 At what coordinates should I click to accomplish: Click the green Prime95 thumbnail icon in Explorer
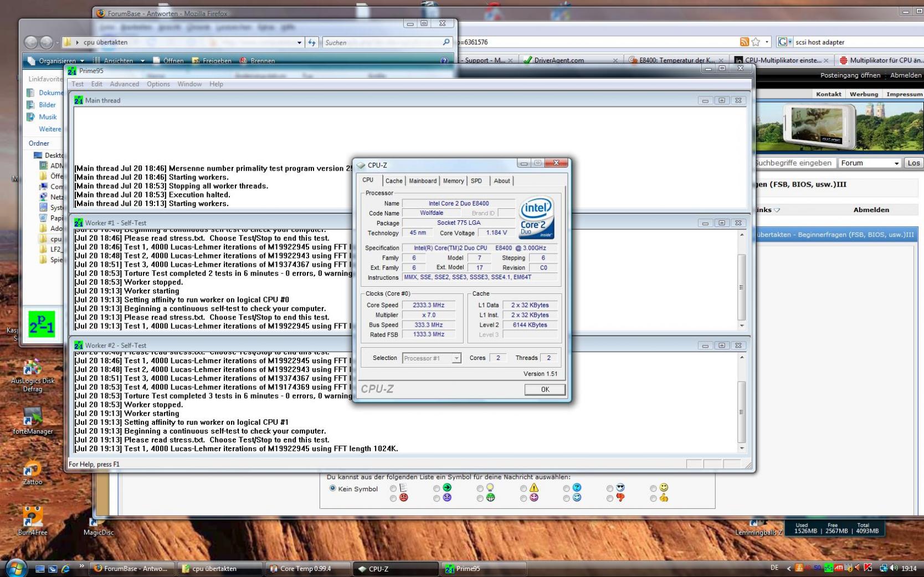click(42, 324)
